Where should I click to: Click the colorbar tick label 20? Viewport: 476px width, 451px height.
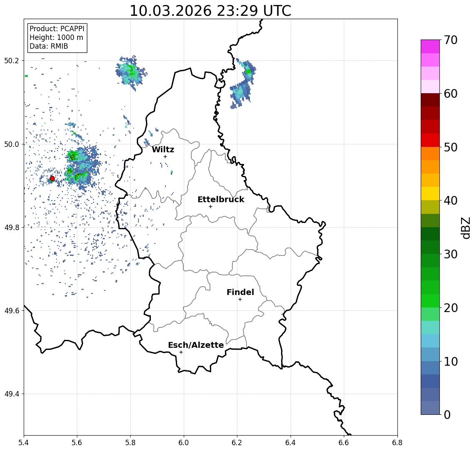pos(451,307)
